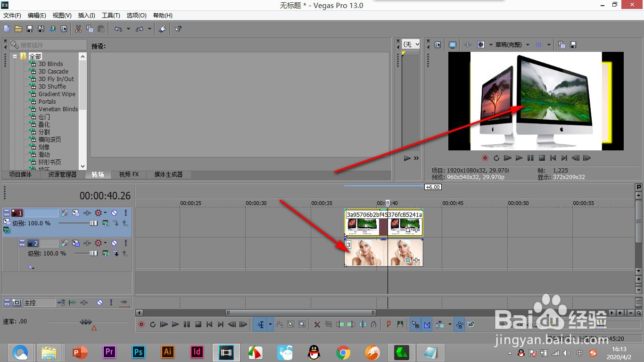Viewport: 644px width, 362px height.
Task: Open the 工具(T) menu
Action: [111, 16]
